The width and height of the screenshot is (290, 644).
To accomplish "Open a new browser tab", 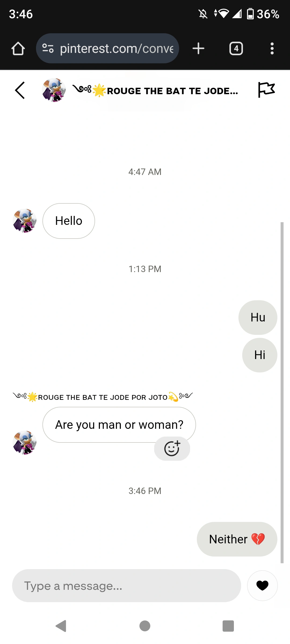I will point(198,49).
